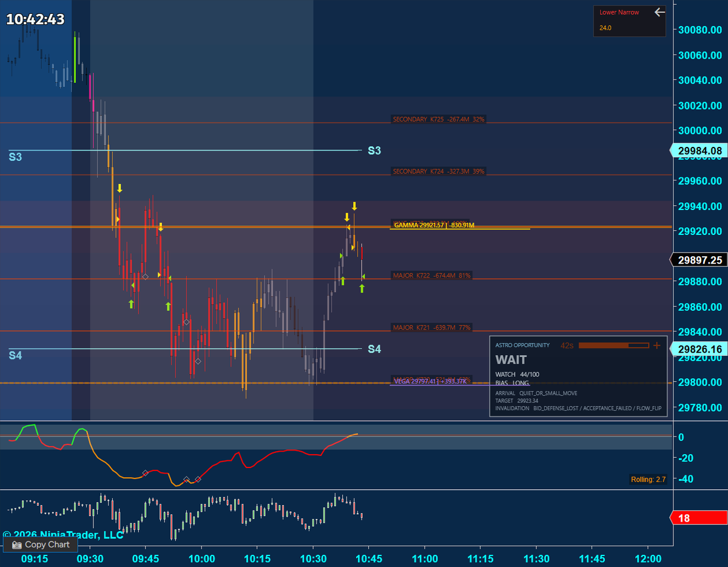Click the 29780.00 price axis label

[700, 408]
